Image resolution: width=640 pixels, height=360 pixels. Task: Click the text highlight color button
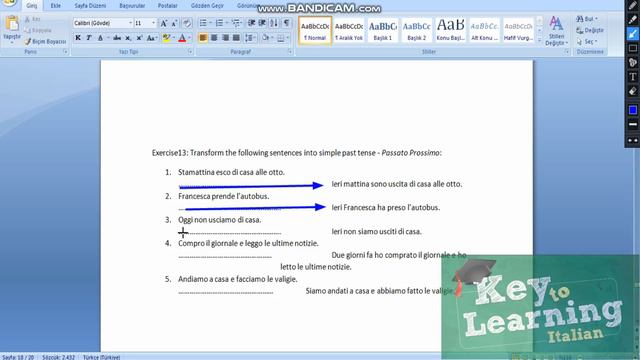(166, 38)
